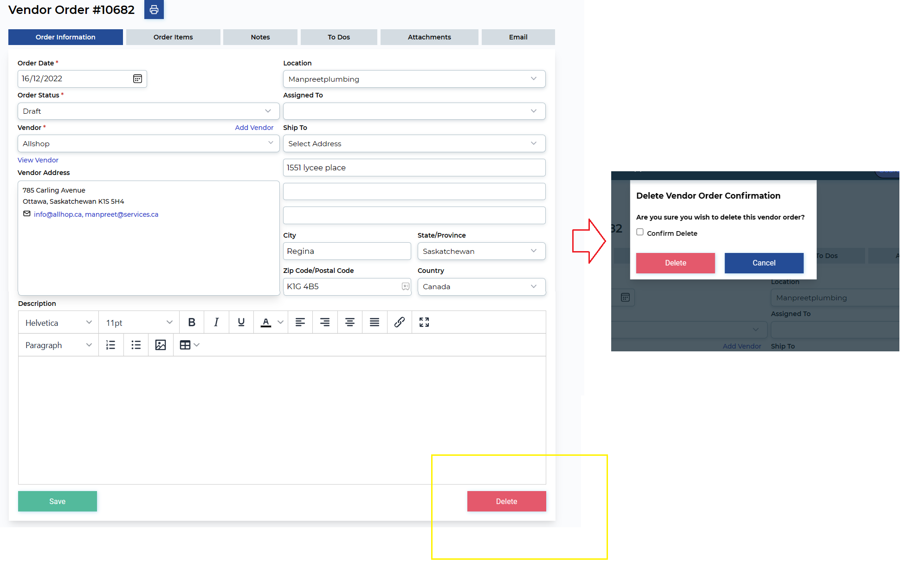Open the text color picker
924x576 pixels.
point(280,322)
